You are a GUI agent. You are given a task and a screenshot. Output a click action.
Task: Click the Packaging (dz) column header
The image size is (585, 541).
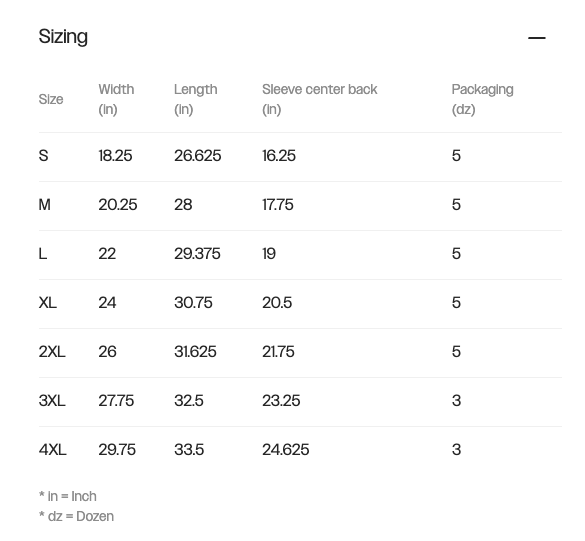[482, 99]
